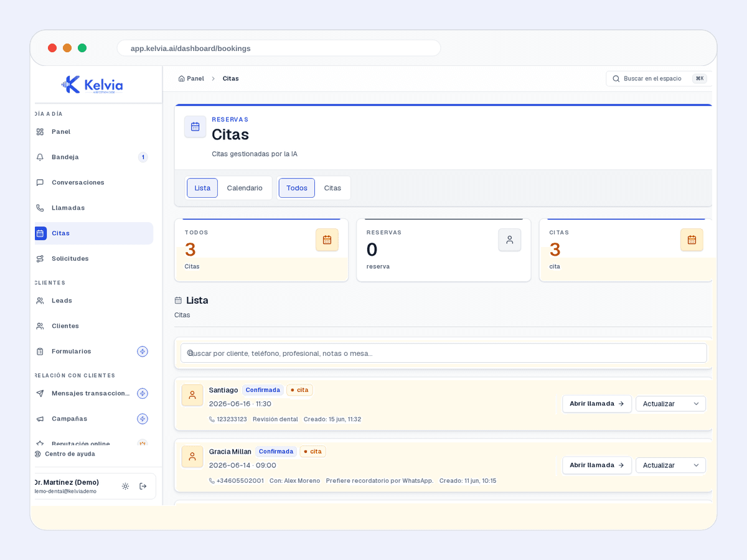This screenshot has width=747, height=560.
Task: Click the Solicitudes icon
Action: [x=40, y=258]
